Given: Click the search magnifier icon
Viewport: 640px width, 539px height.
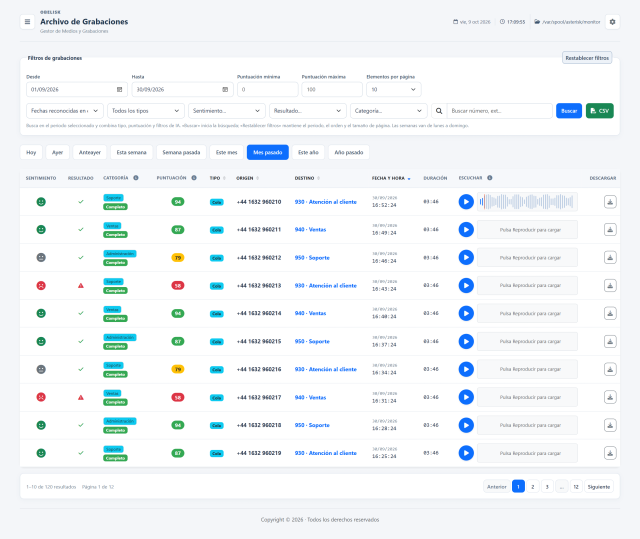Looking at the screenshot, I should pyautogui.click(x=439, y=111).
